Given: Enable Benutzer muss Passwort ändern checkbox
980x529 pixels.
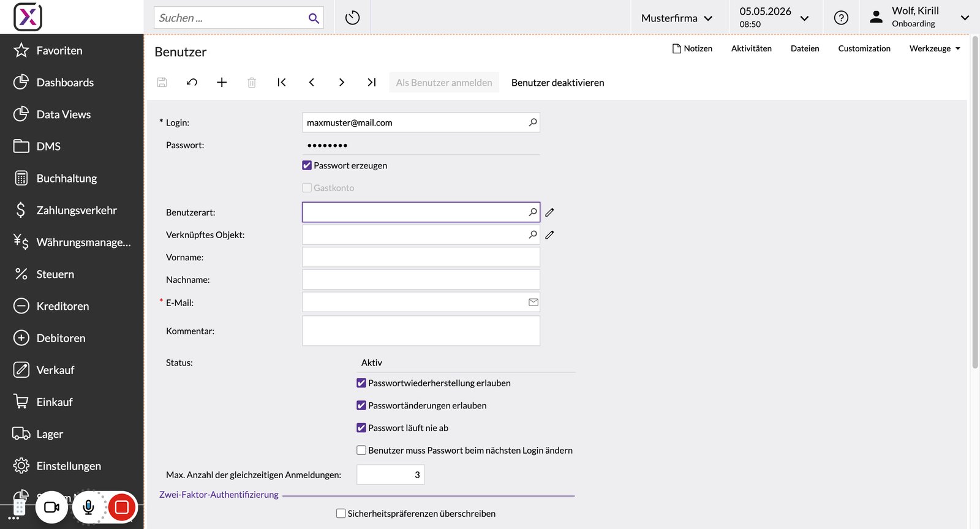Looking at the screenshot, I should 361,450.
